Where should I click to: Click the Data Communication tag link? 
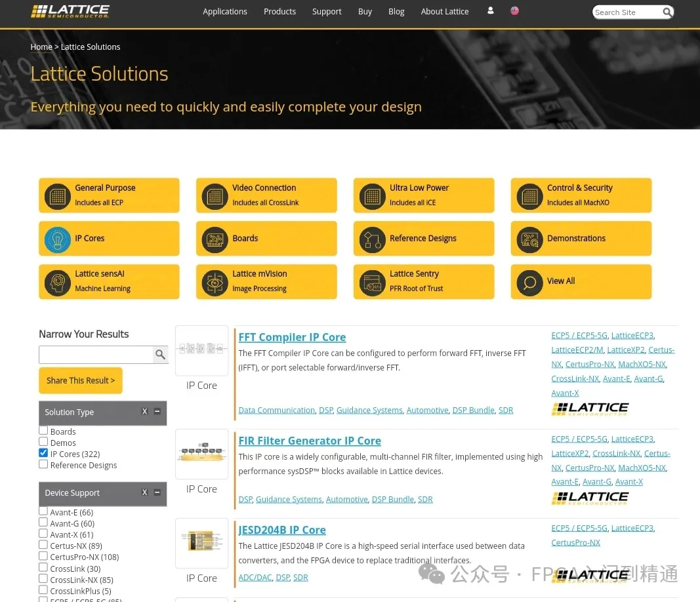coord(276,410)
